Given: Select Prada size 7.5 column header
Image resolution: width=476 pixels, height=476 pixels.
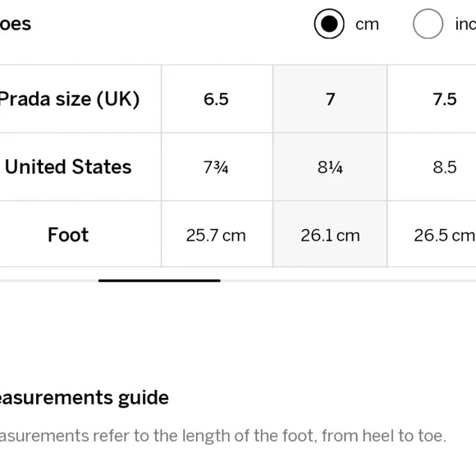Looking at the screenshot, I should tap(432, 99).
